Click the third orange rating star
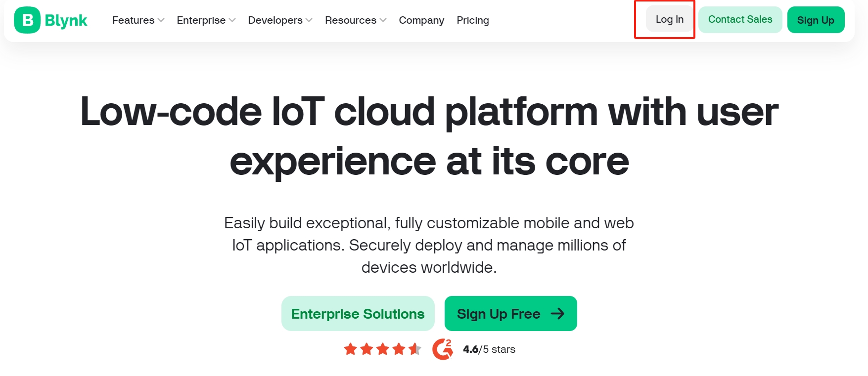Image resolution: width=868 pixels, height=376 pixels. [383, 349]
